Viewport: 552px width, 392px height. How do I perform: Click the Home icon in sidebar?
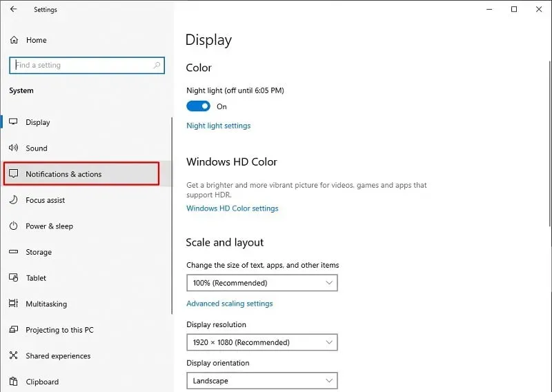tap(14, 40)
